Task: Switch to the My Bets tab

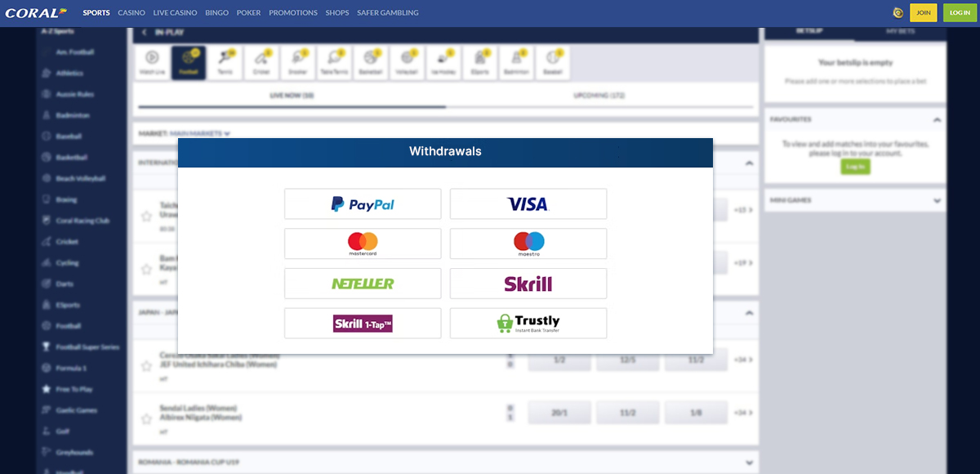Action: 901,31
